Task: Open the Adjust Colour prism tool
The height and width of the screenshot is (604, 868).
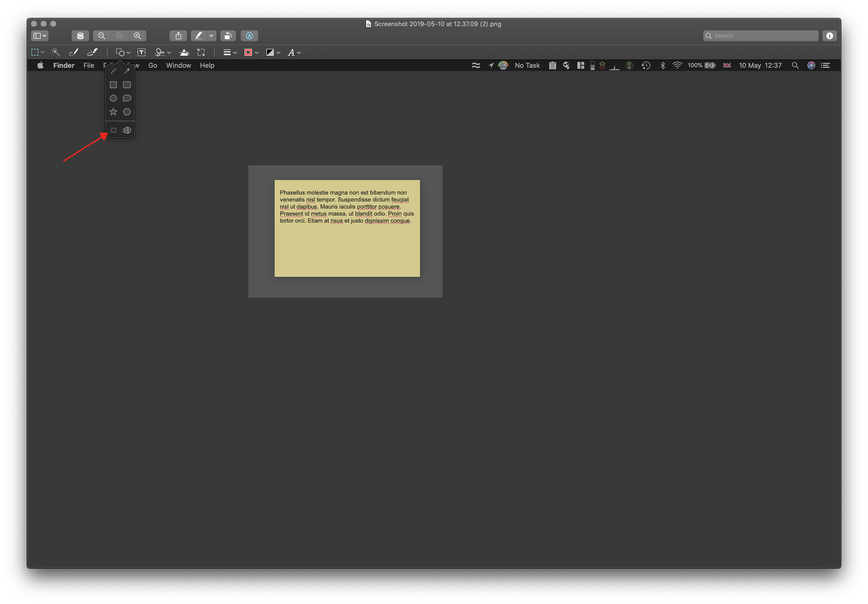Action: pos(184,52)
